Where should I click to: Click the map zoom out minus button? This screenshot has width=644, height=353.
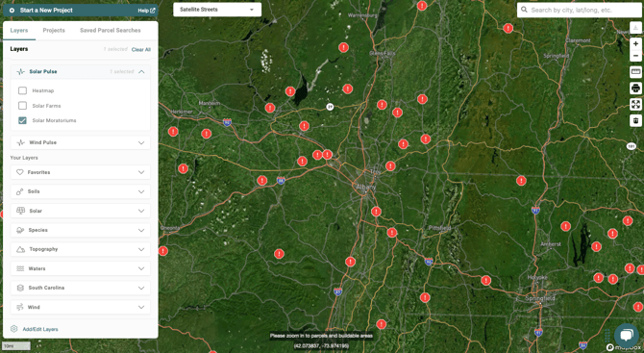[x=635, y=56]
